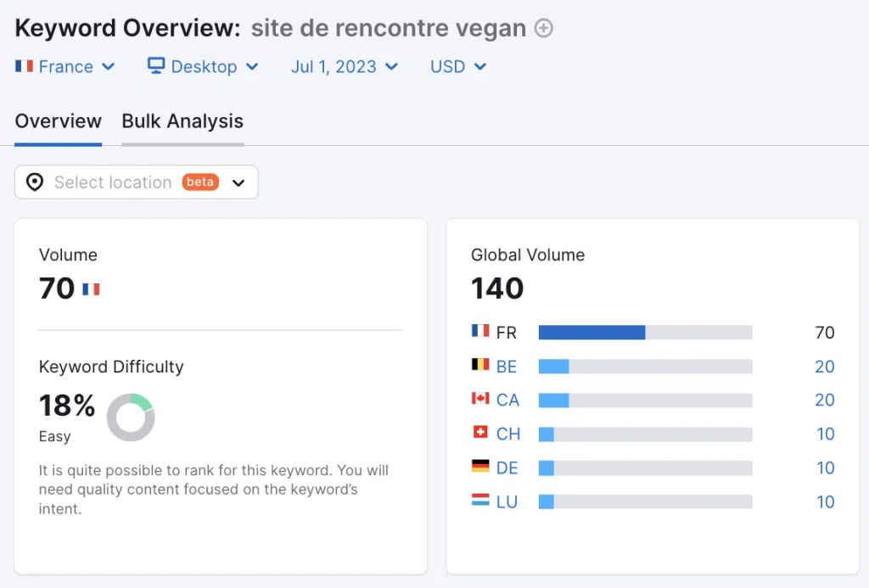Open the France country dropdown
Viewport: 869px width, 588px height.
click(x=64, y=66)
